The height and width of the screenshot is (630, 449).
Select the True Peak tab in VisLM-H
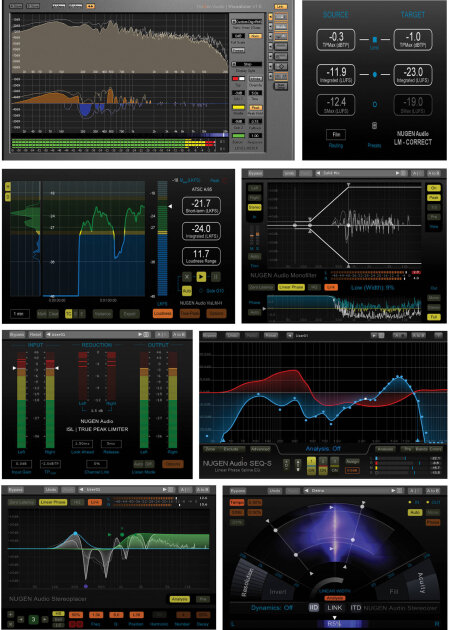(x=190, y=313)
